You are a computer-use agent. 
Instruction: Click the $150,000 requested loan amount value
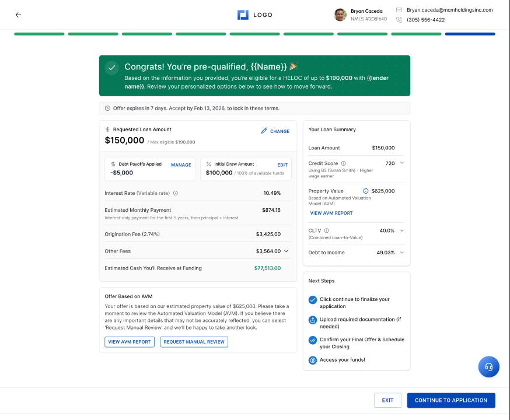pos(124,140)
